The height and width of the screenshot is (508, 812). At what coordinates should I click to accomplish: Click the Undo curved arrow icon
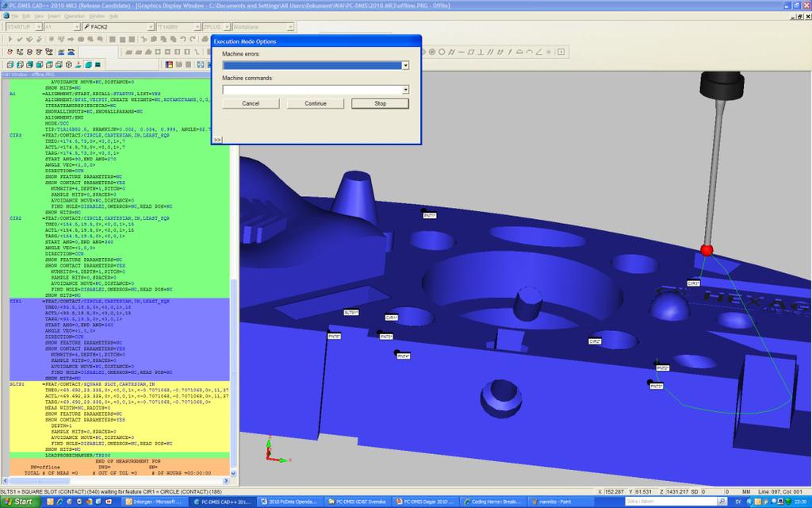[183, 40]
